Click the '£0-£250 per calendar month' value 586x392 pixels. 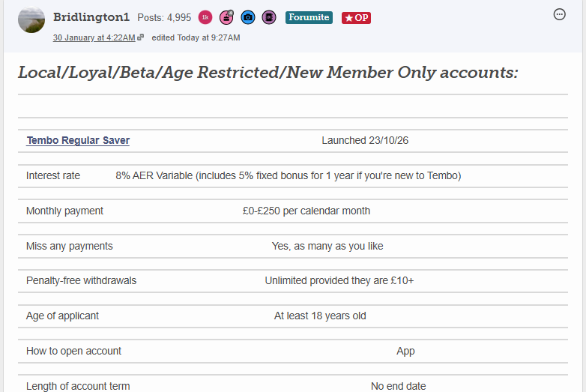306,211
